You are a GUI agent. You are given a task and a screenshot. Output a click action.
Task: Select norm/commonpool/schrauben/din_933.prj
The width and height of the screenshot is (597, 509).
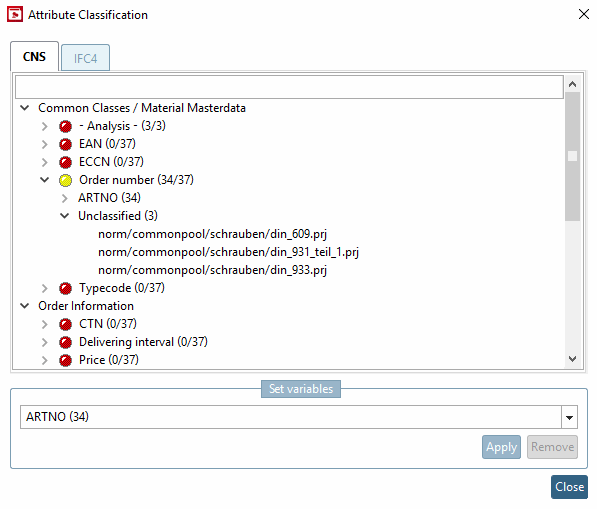[x=212, y=270]
